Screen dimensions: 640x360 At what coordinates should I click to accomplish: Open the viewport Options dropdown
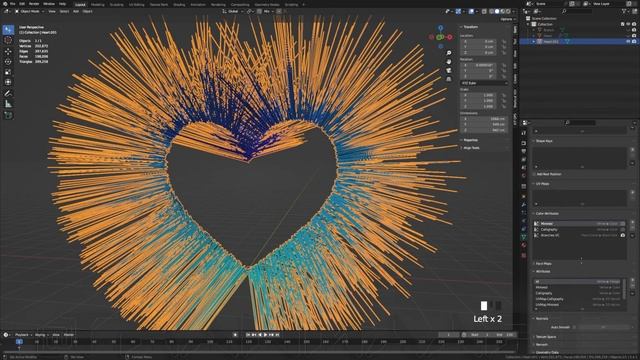(x=508, y=19)
